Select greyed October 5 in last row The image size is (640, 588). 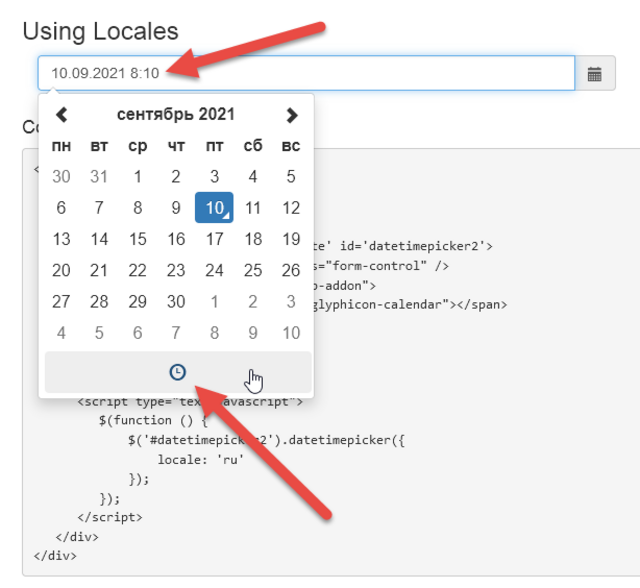click(x=99, y=333)
